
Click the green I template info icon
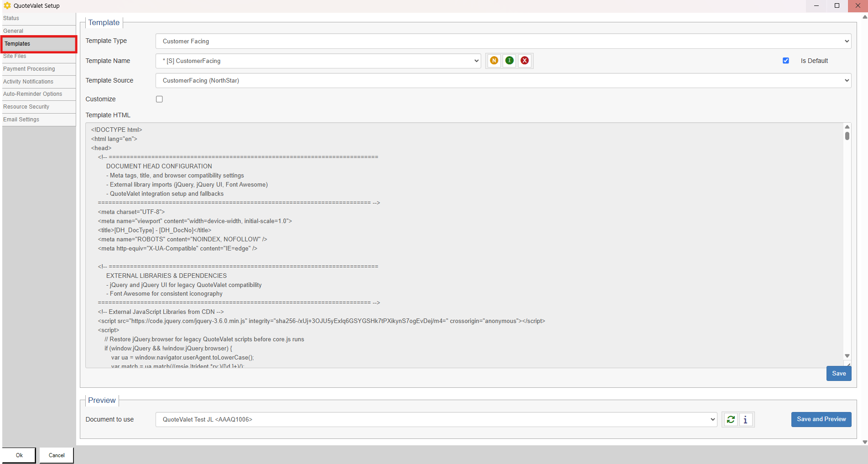(x=509, y=61)
